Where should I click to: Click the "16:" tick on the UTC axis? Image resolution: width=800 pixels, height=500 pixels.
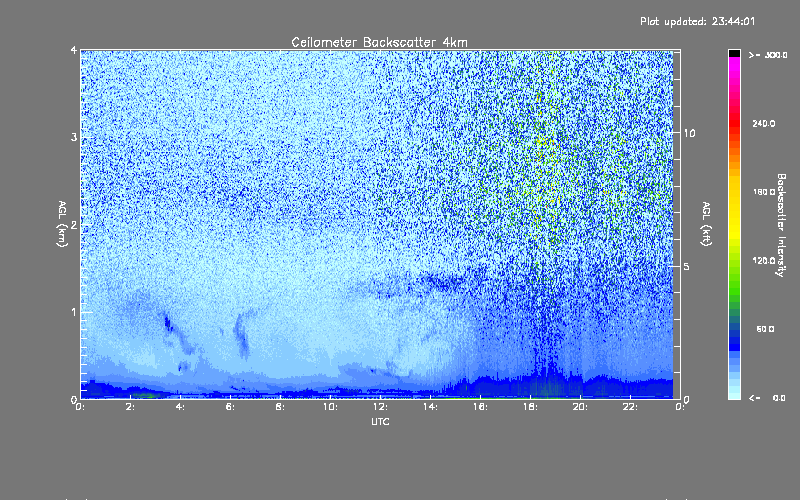click(480, 407)
